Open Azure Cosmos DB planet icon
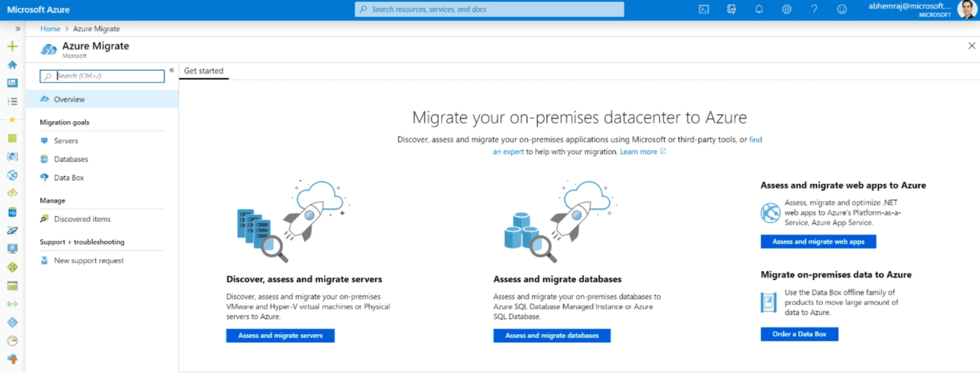The image size is (980, 373). point(12,230)
